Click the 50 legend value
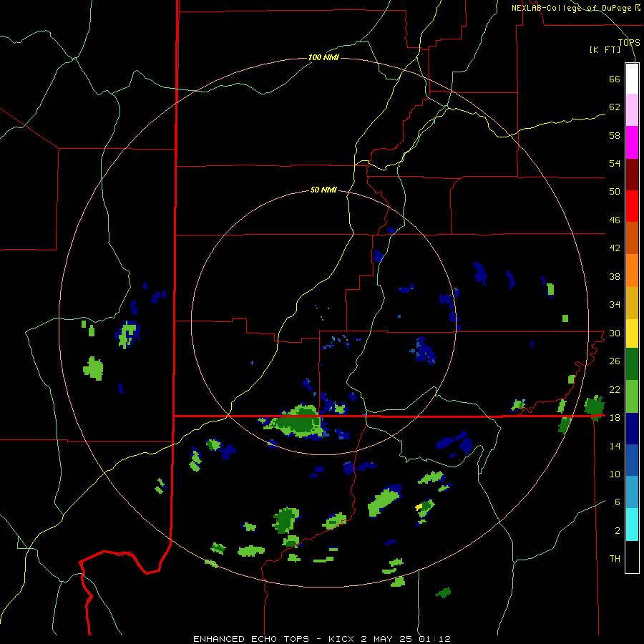 pyautogui.click(x=615, y=192)
